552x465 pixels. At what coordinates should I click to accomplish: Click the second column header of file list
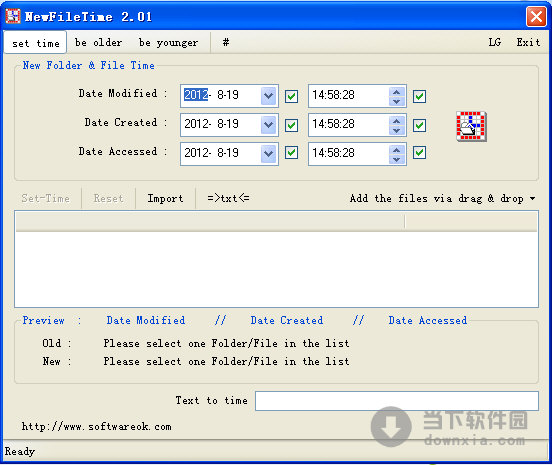pyautogui.click(x=471, y=222)
